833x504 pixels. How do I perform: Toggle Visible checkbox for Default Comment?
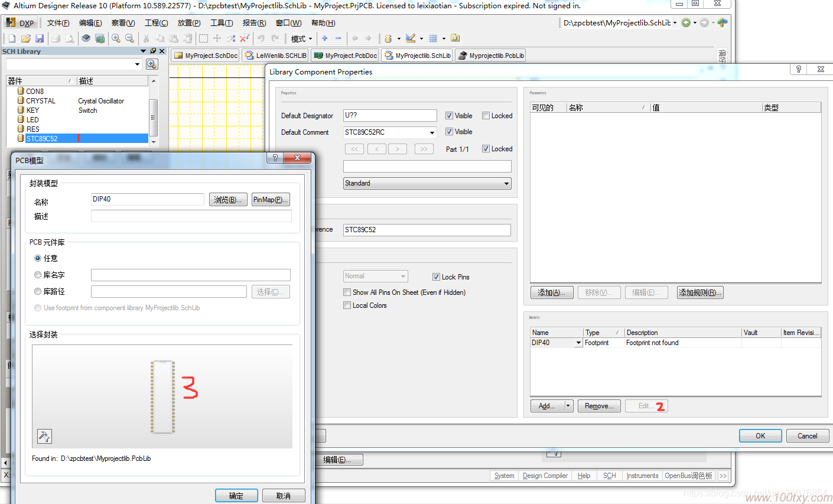pyautogui.click(x=449, y=132)
